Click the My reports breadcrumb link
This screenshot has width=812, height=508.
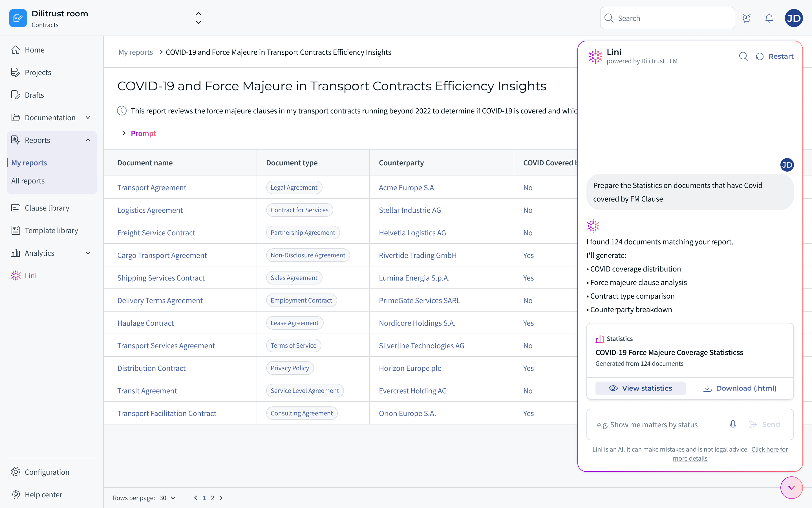click(x=136, y=52)
